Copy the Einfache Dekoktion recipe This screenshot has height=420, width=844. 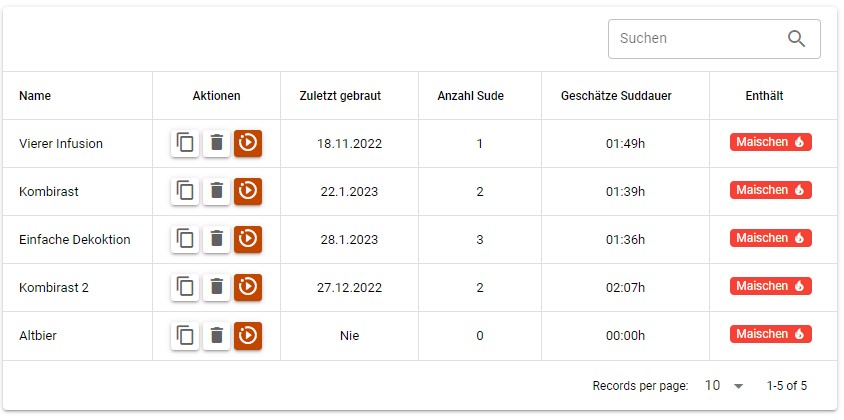tap(185, 239)
